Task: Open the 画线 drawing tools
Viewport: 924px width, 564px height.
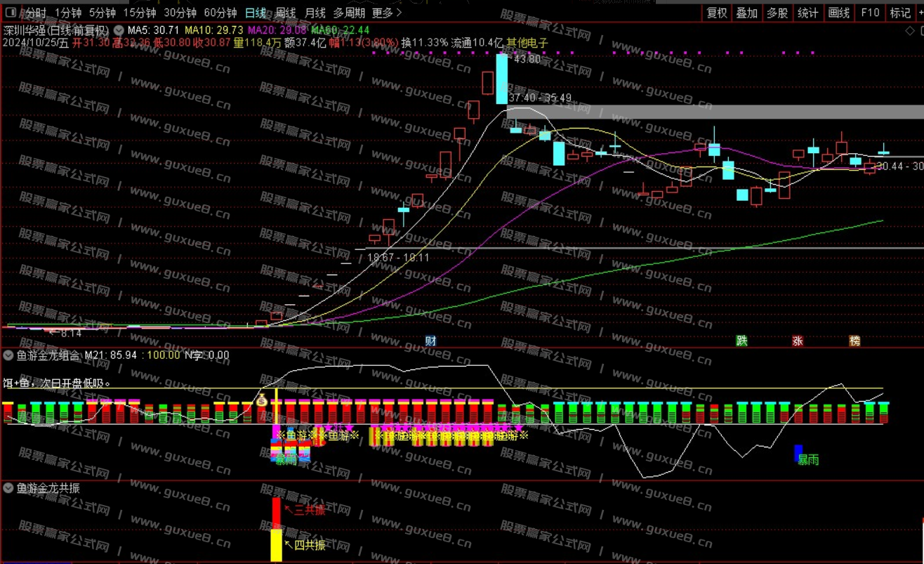Action: 839,13
